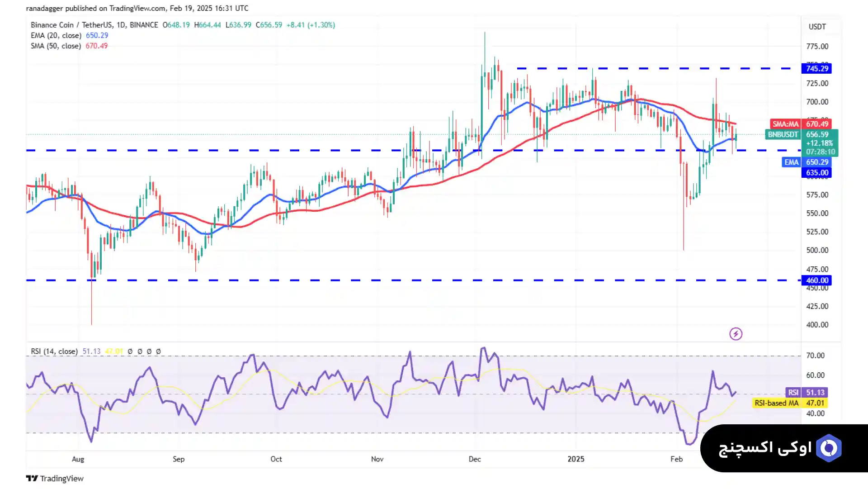Screen dimensions: 868x489
Task: Click the Binance Coin / TetherUS chart title
Action: [x=94, y=25]
